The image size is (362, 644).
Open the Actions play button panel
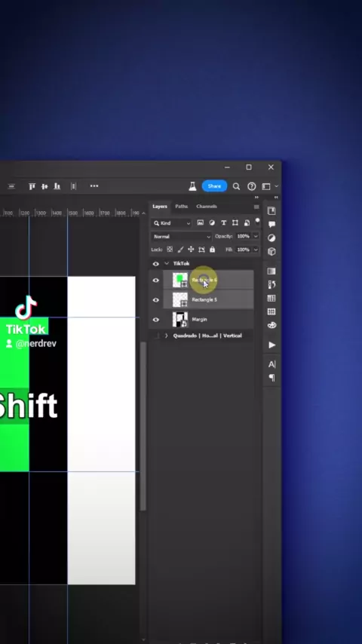click(x=271, y=345)
